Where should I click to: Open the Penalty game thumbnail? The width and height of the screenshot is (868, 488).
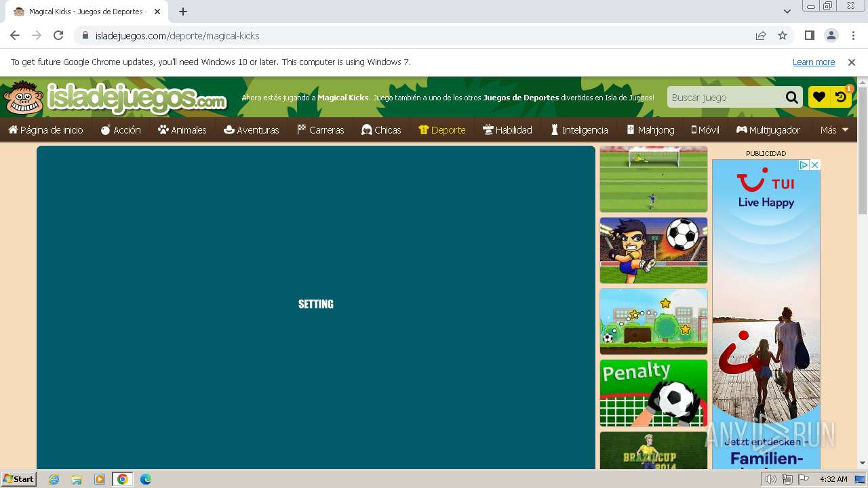coord(654,393)
